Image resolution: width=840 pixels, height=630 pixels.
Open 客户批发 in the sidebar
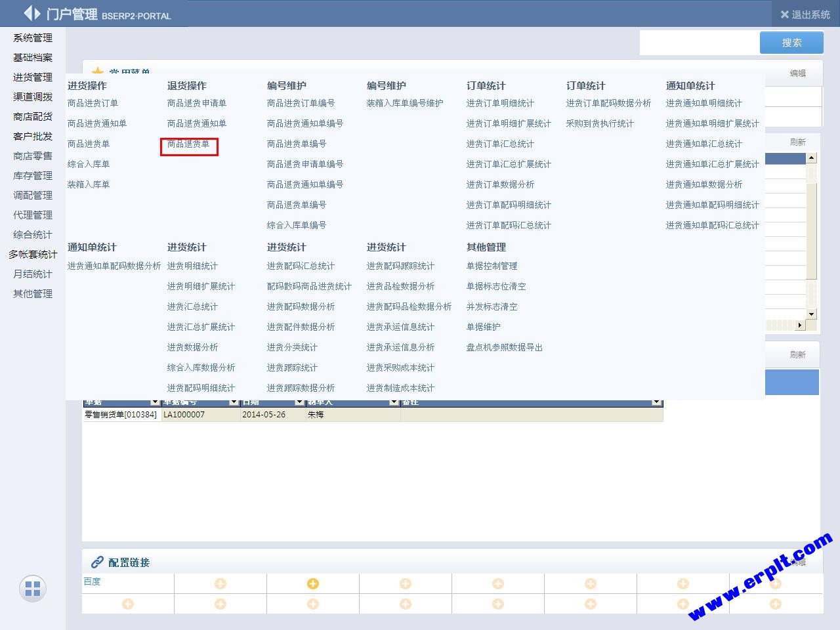pyautogui.click(x=33, y=136)
